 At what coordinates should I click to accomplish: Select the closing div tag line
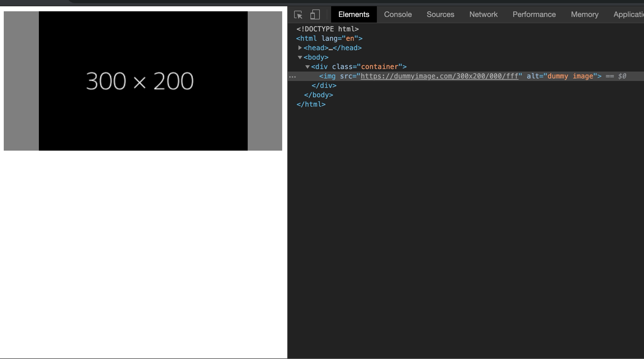[324, 85]
